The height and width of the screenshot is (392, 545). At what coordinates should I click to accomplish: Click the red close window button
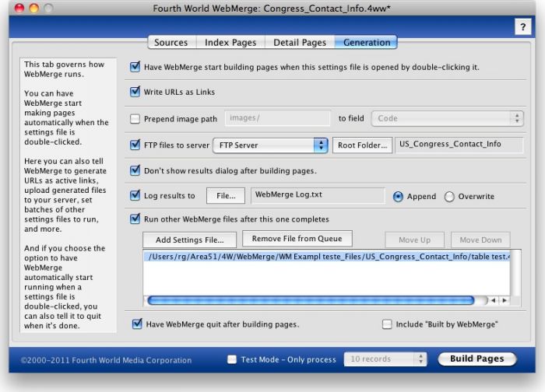tap(19, 8)
